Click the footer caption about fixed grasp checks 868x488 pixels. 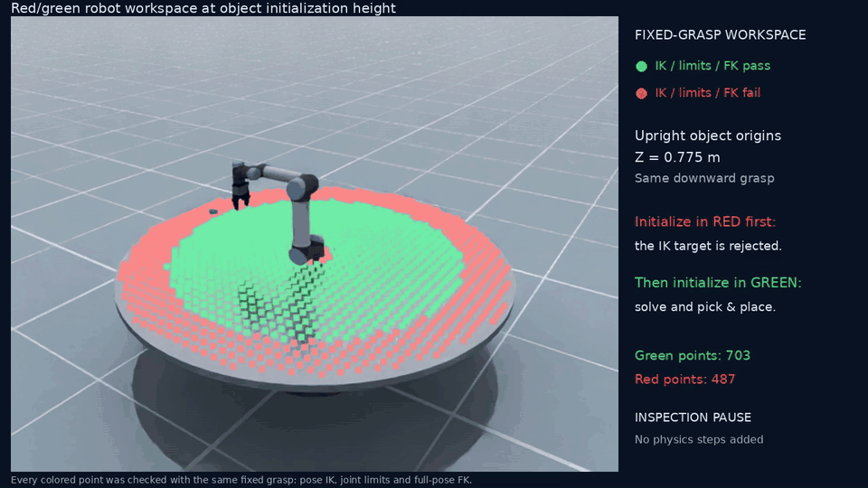point(241,480)
